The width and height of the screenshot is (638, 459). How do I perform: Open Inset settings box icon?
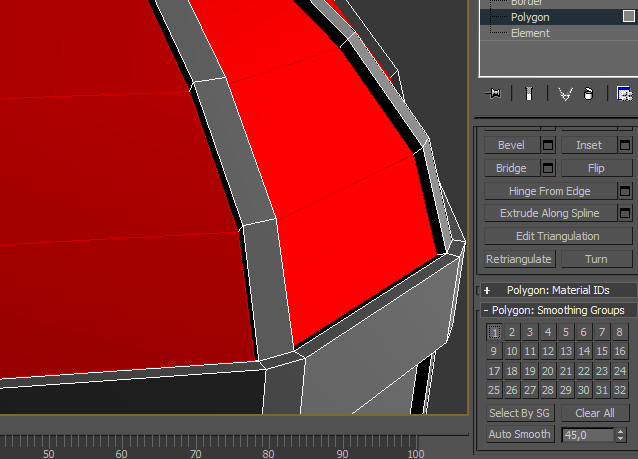[x=626, y=146]
